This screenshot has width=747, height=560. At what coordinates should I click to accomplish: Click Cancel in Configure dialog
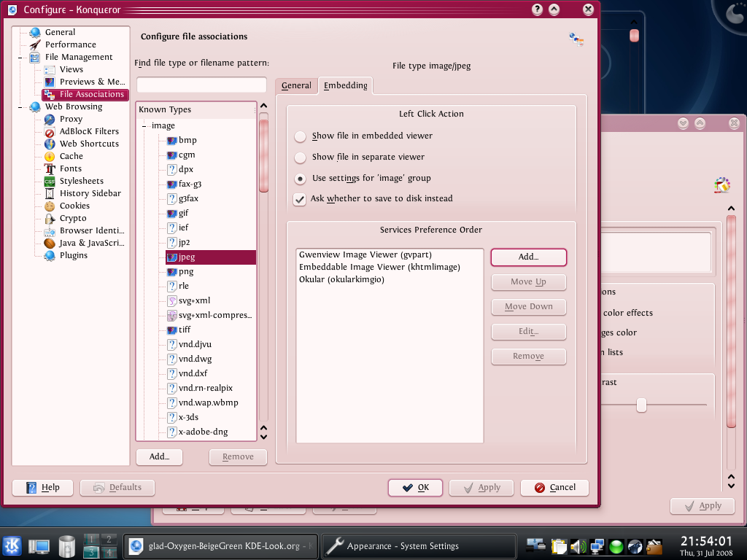554,488
